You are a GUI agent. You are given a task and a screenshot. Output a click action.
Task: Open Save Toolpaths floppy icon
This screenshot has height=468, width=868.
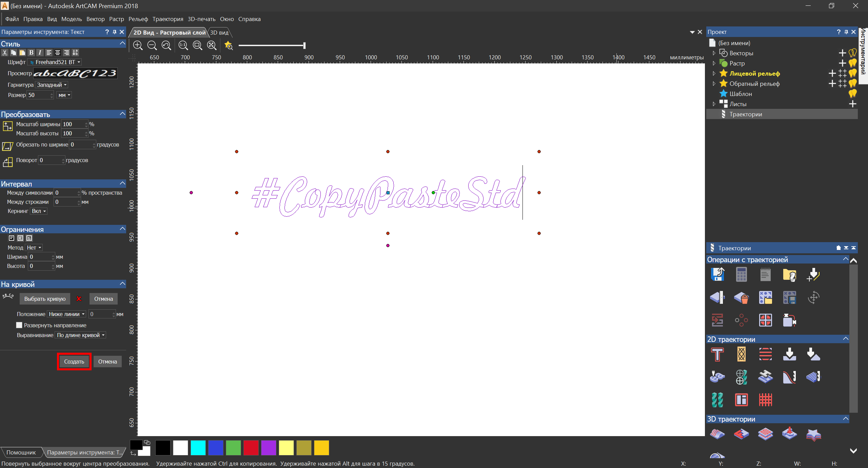point(717,275)
